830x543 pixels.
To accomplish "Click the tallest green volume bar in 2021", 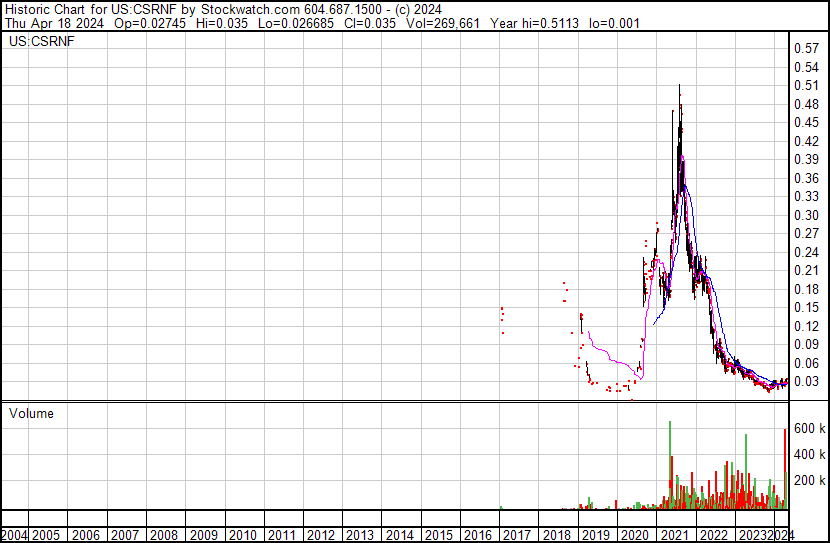I will (669, 460).
